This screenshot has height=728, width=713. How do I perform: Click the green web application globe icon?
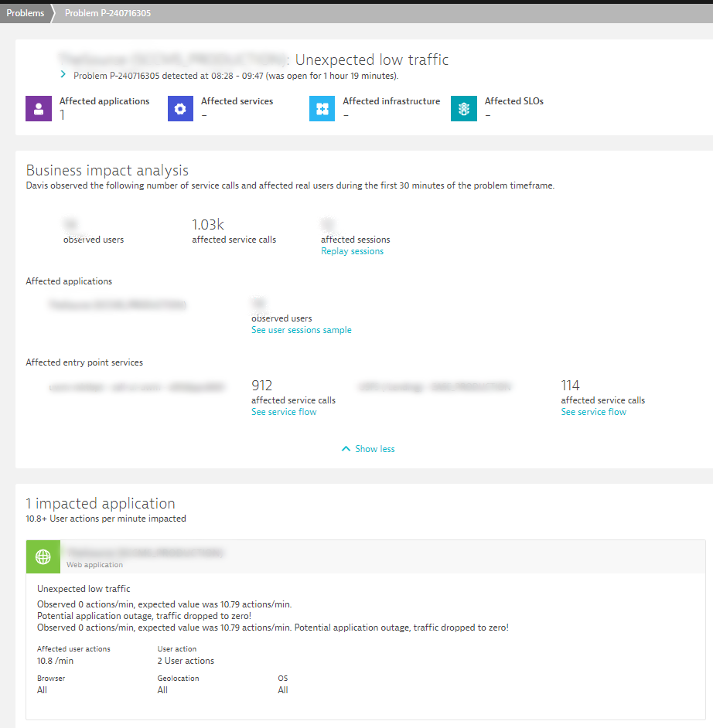[x=43, y=556]
